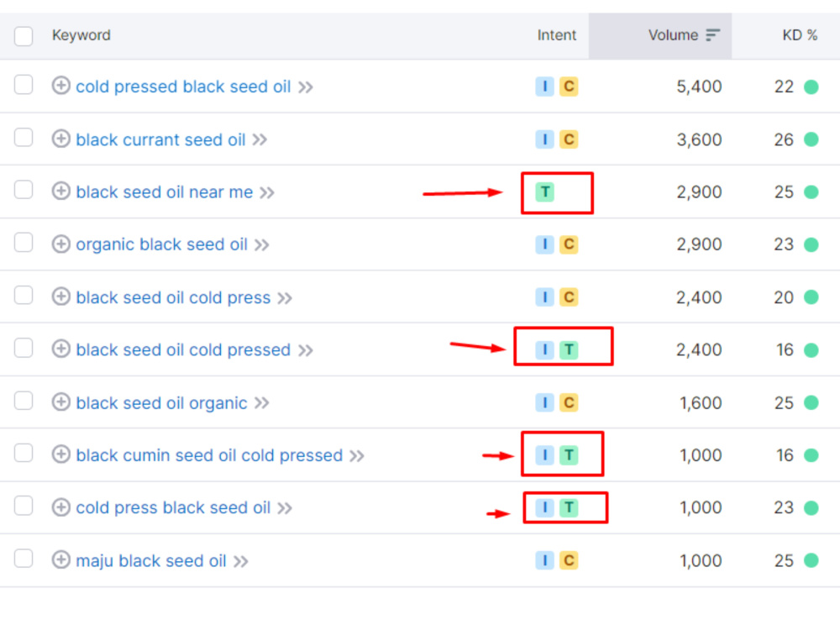Tick the black seed oil near me checkbox
This screenshot has height=630, width=840.
pos(24,190)
